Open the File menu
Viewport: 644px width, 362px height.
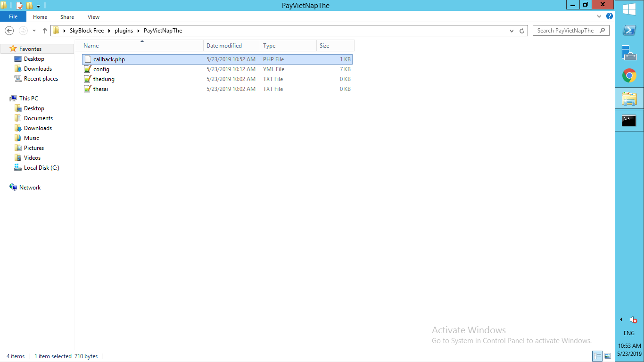pyautogui.click(x=13, y=16)
